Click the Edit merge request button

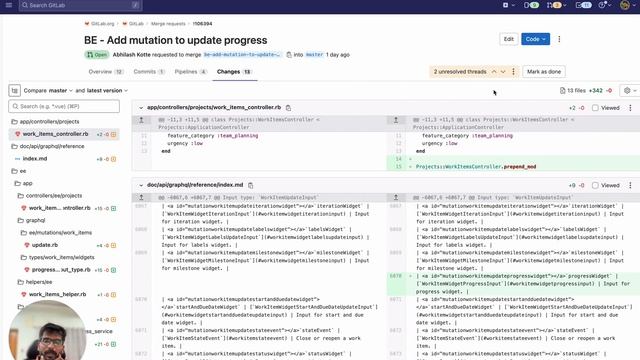pyautogui.click(x=509, y=39)
